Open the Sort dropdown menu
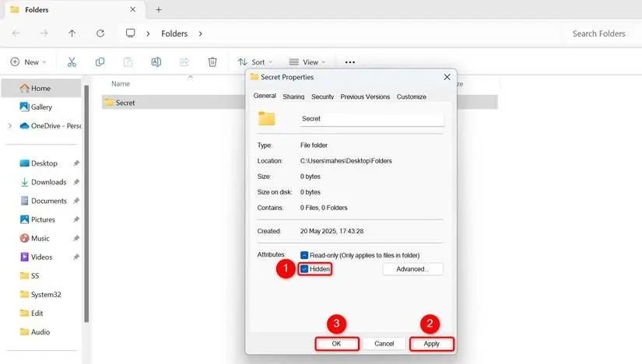 tap(255, 61)
